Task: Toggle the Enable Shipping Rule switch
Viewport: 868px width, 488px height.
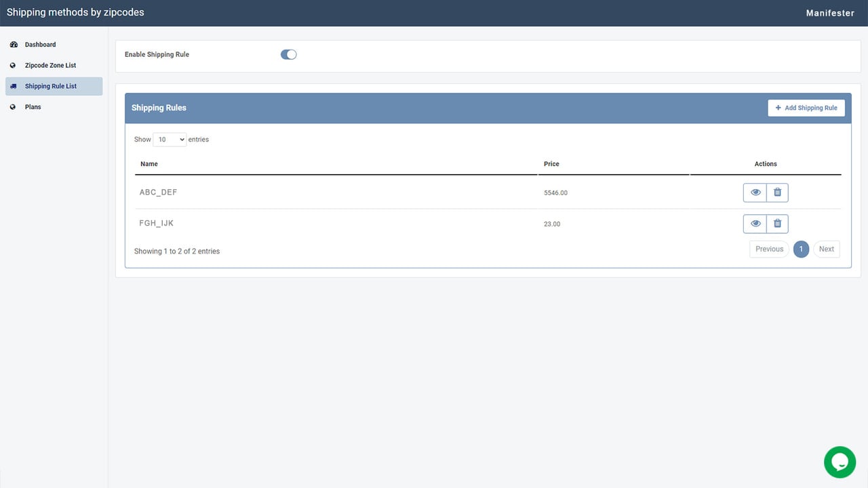Action: click(x=289, y=54)
